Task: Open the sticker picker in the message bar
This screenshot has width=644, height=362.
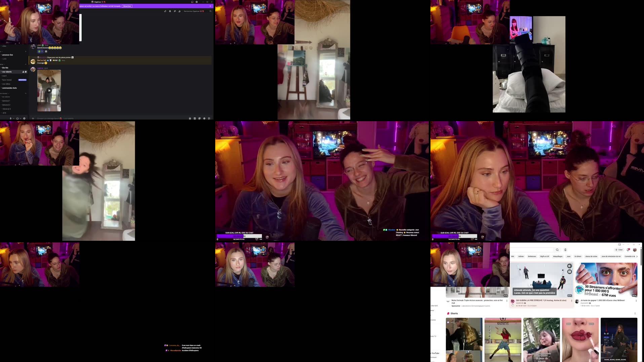Action: tap(199, 118)
